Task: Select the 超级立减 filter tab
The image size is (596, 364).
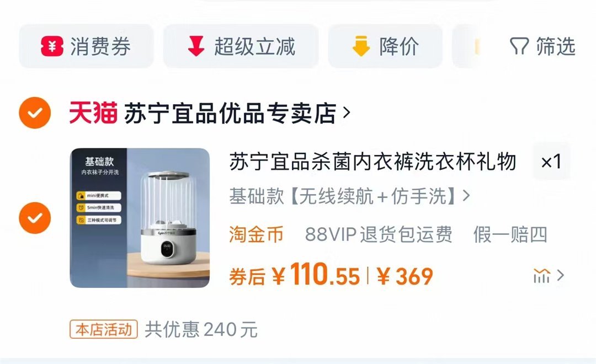Action: click(241, 46)
